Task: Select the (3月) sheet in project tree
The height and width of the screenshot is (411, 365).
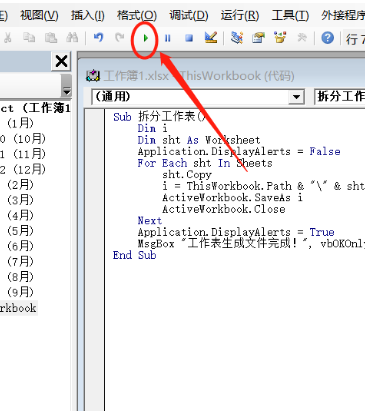Action: pos(20,200)
